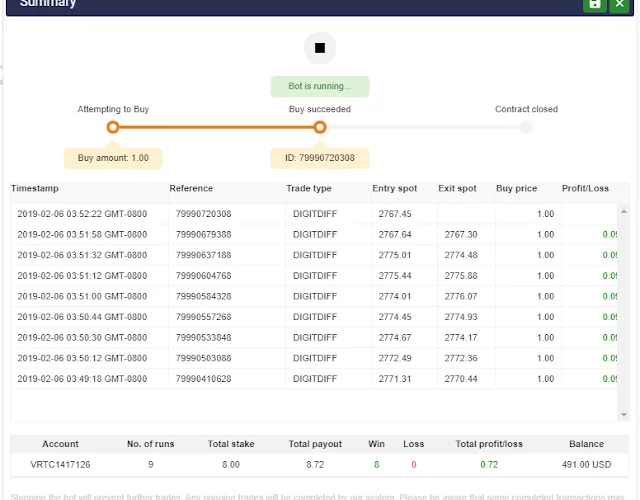The height and width of the screenshot is (500, 640).
Task: Click the 'Buy amount: 1.00' tooltip
Action: click(x=113, y=158)
